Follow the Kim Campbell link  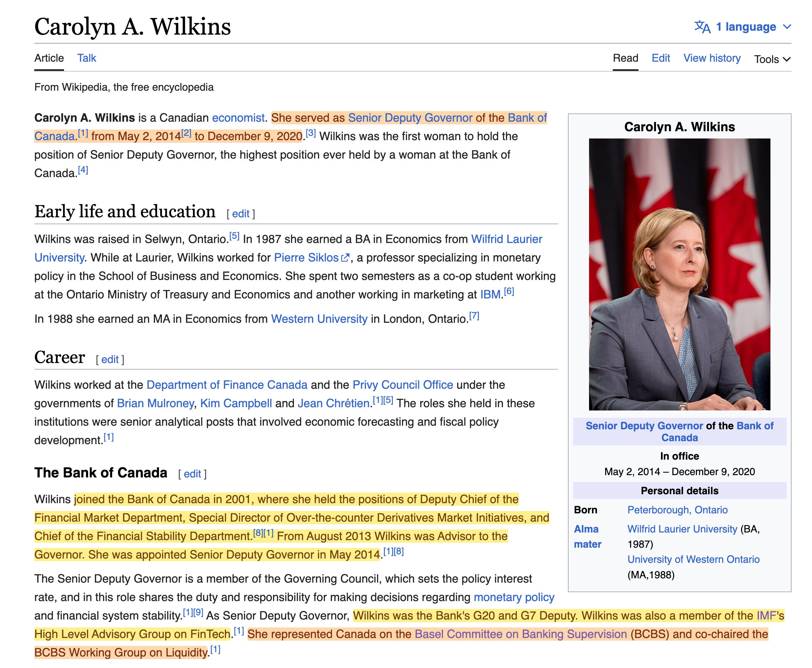click(x=236, y=403)
